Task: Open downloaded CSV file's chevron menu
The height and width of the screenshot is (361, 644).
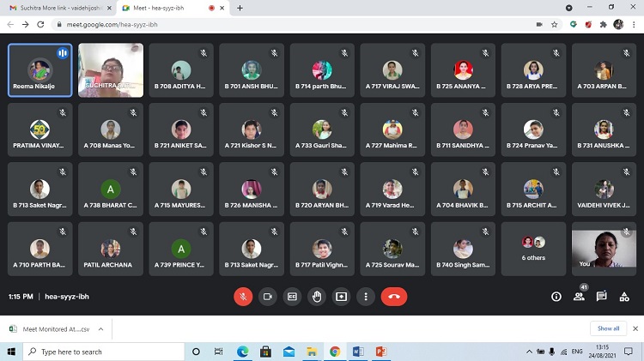Action: tap(100, 328)
